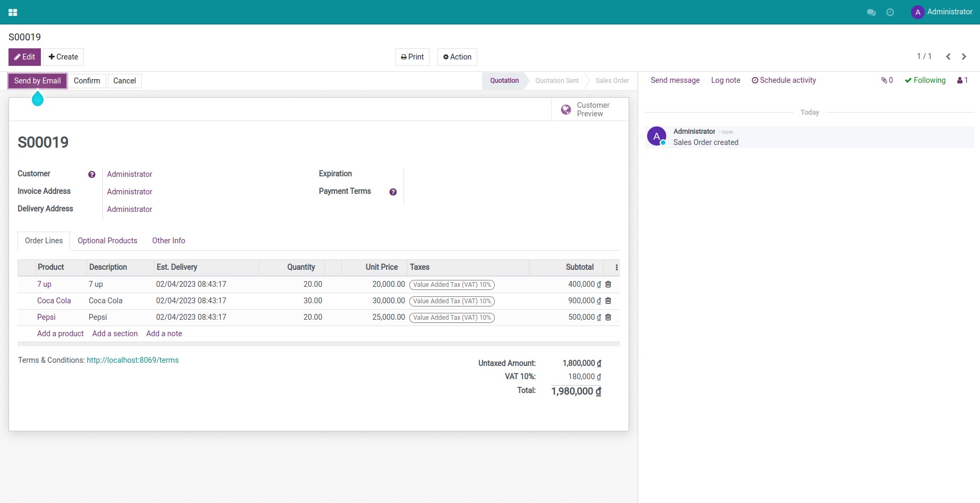Delete the 7 up line using its trash icon

[608, 284]
